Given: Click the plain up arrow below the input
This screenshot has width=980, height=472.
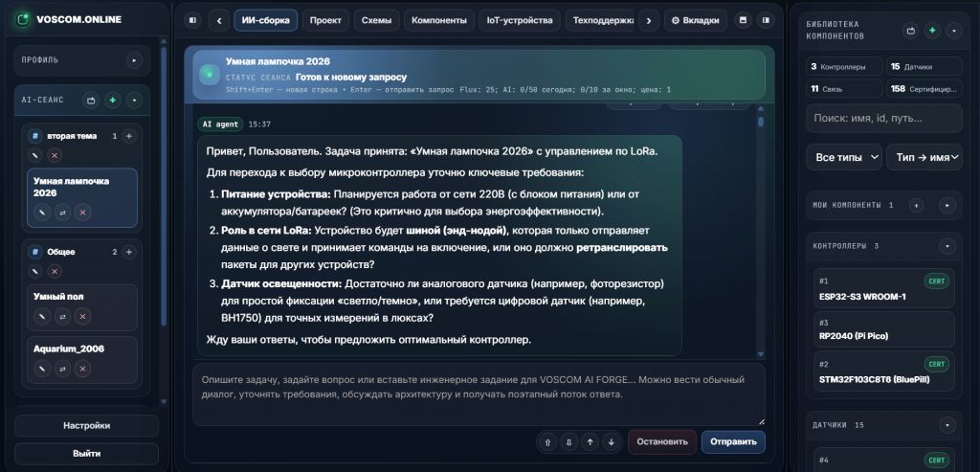Looking at the screenshot, I should (x=590, y=441).
